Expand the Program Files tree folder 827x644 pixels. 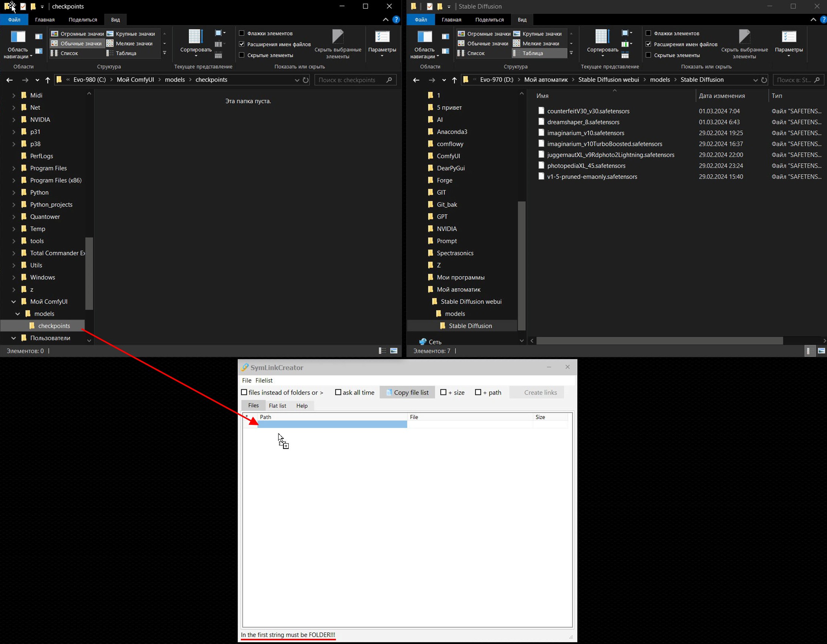pyautogui.click(x=14, y=168)
